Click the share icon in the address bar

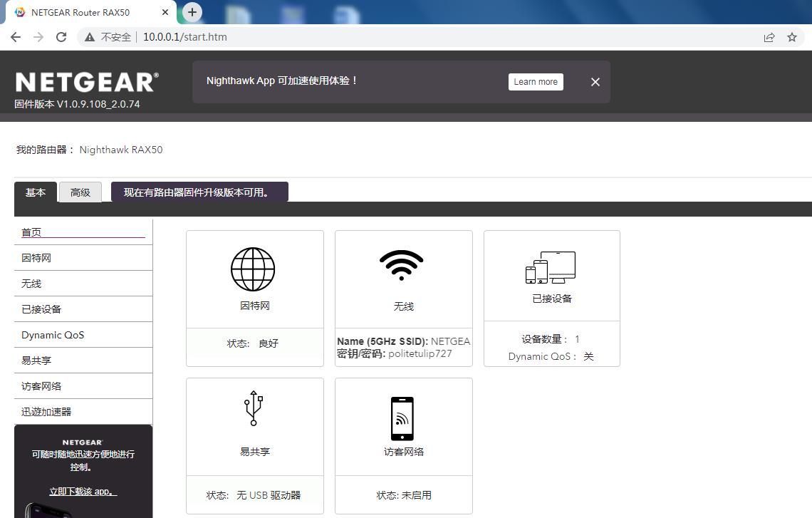pyautogui.click(x=769, y=36)
